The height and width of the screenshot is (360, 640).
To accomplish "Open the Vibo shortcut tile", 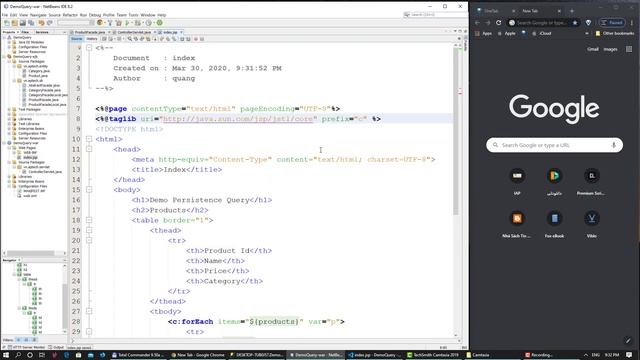I will (591, 223).
